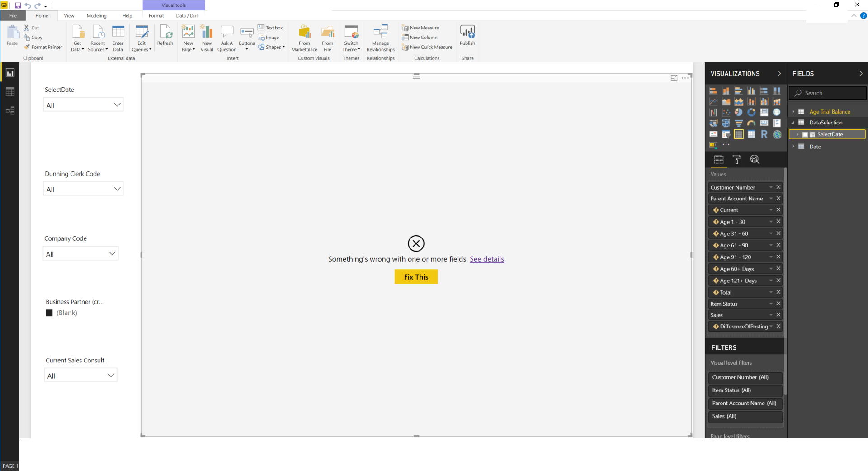The height and width of the screenshot is (471, 868).
Task: Click the Fields search box
Action: (828, 93)
